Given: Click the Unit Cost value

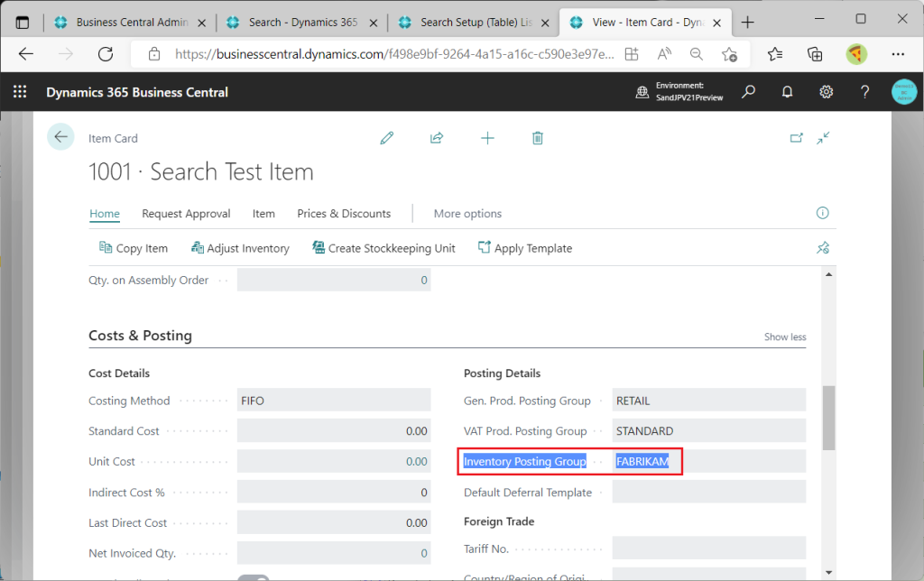Looking at the screenshot, I should (x=417, y=461).
